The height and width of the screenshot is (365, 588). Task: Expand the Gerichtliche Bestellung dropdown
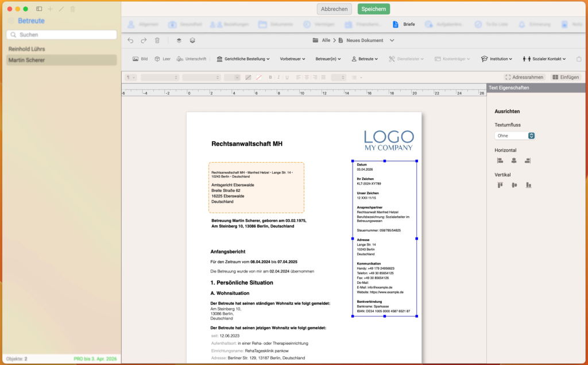[243, 59]
